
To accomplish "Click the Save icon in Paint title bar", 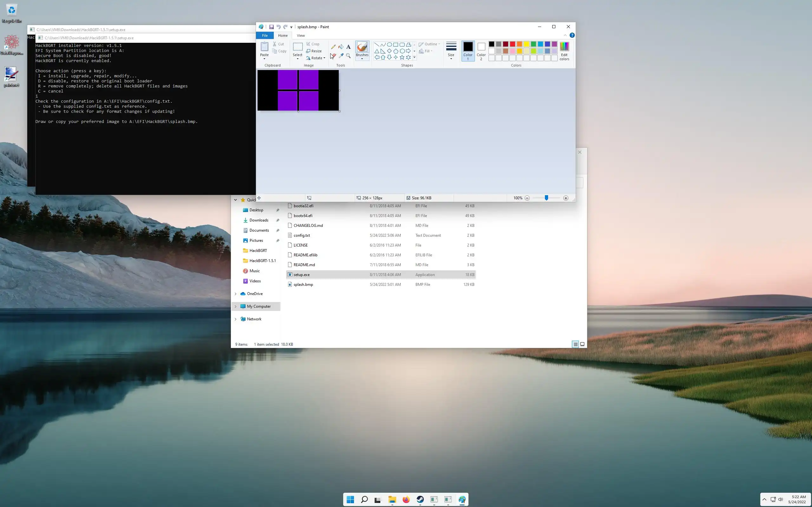I will click(271, 27).
